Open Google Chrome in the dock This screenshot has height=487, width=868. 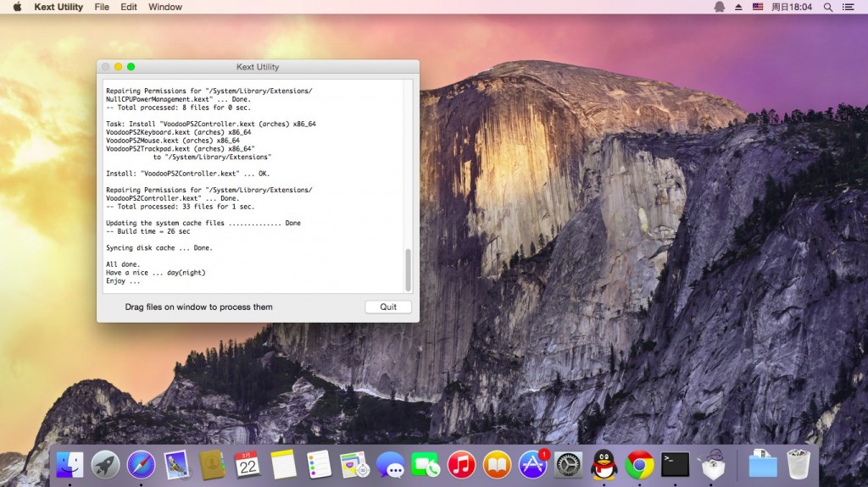click(x=639, y=465)
